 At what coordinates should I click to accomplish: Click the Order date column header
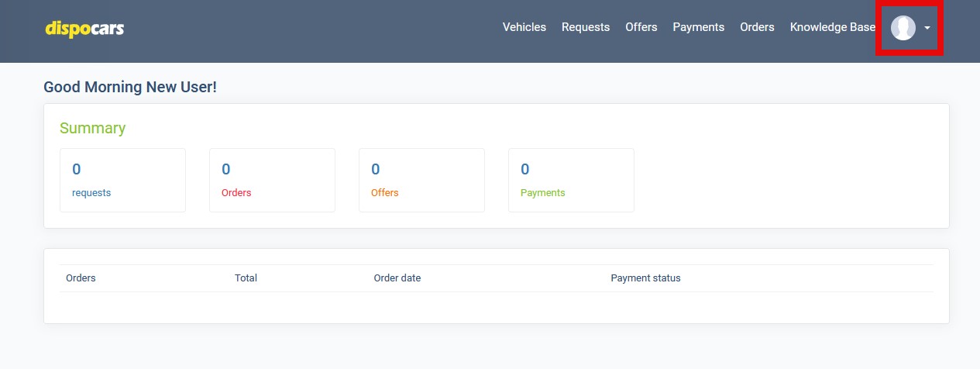pyautogui.click(x=397, y=278)
